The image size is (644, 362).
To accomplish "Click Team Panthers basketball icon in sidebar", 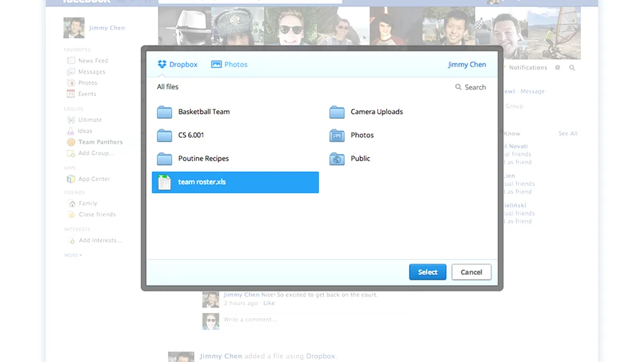I will coord(70,142).
